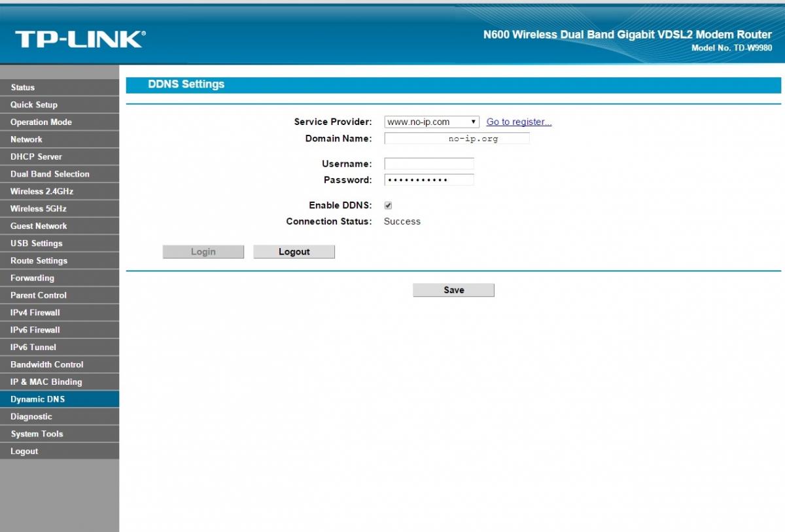This screenshot has width=785, height=532.
Task: Click the greyed Login button
Action: pos(203,252)
